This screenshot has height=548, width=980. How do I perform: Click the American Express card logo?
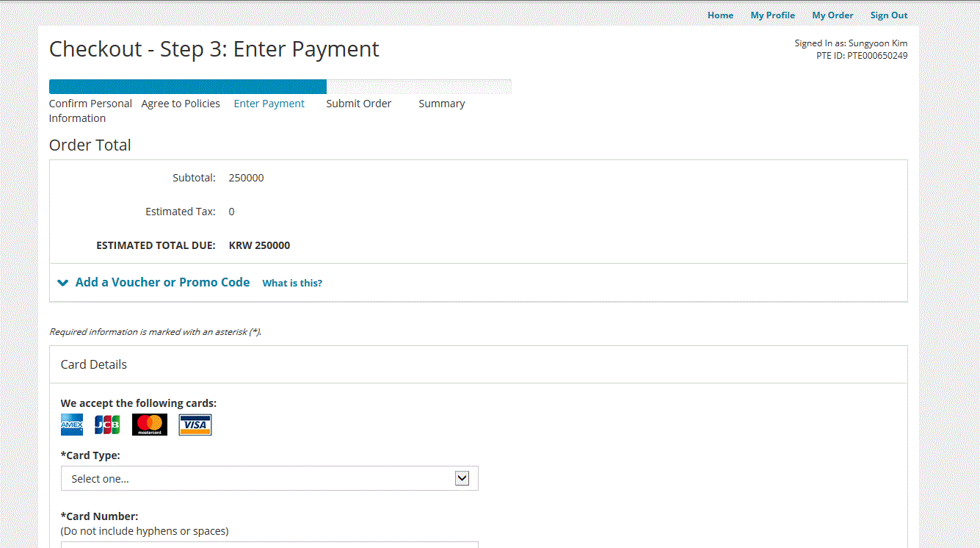click(x=72, y=425)
